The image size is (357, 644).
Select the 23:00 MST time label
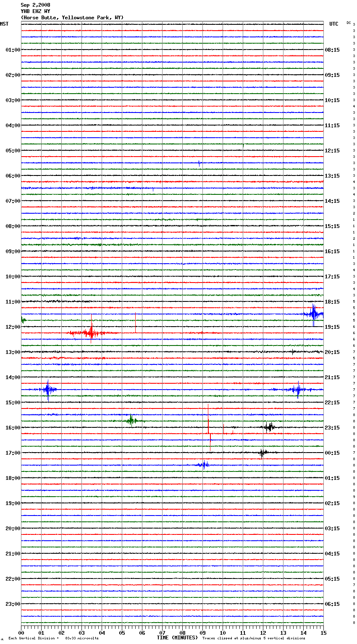pos(13,604)
